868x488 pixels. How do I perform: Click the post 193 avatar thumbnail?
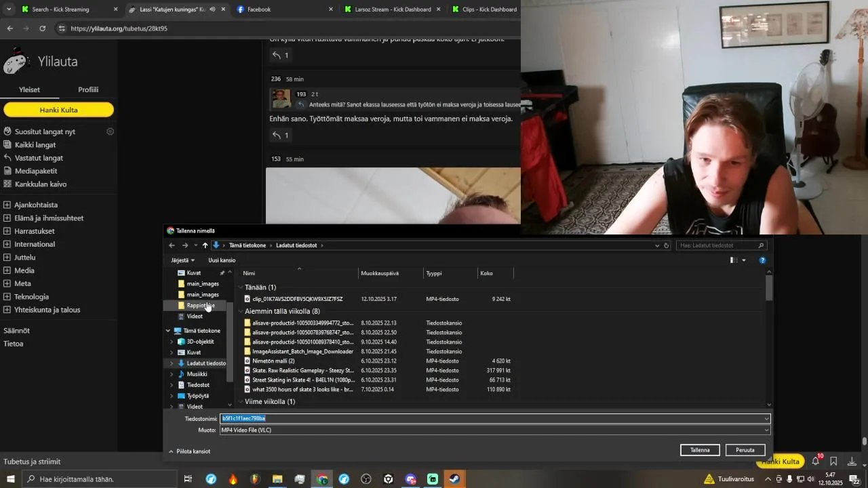point(281,99)
